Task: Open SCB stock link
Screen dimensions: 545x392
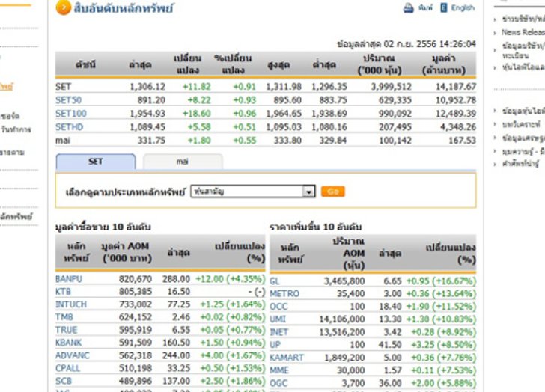Action: coord(64,381)
